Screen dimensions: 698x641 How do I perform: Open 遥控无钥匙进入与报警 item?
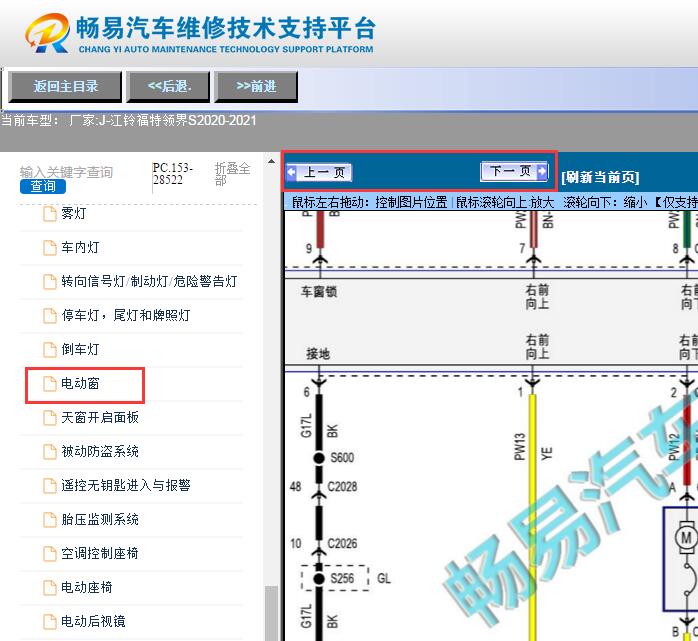tap(126, 485)
